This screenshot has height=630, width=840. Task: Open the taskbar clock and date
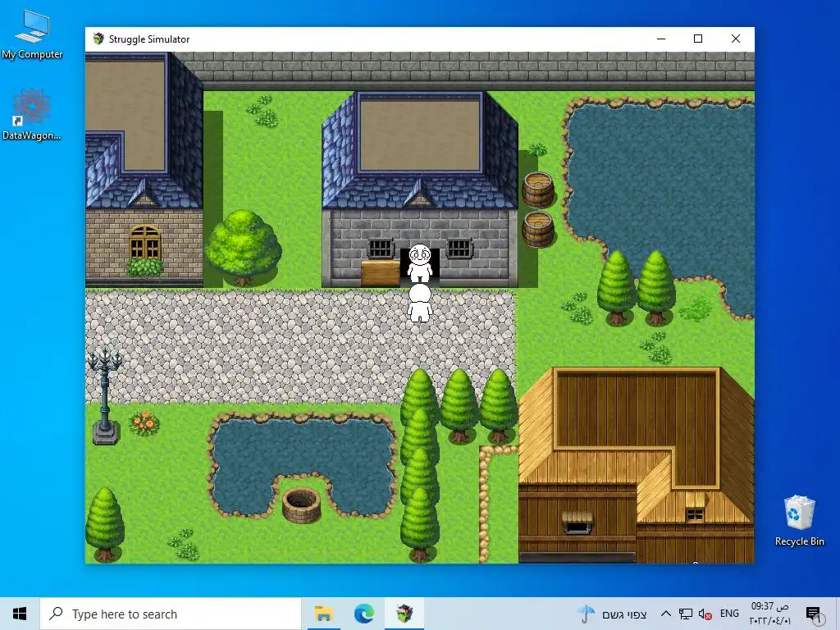(769, 614)
